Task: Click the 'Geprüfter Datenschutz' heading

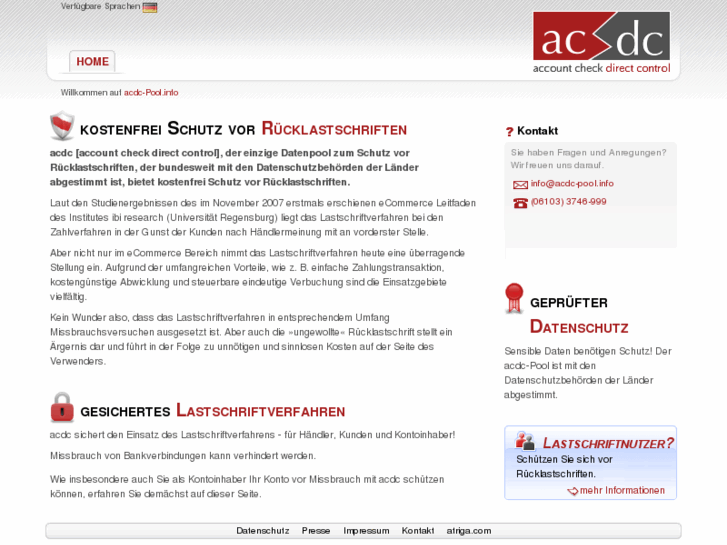Action: click(x=580, y=315)
